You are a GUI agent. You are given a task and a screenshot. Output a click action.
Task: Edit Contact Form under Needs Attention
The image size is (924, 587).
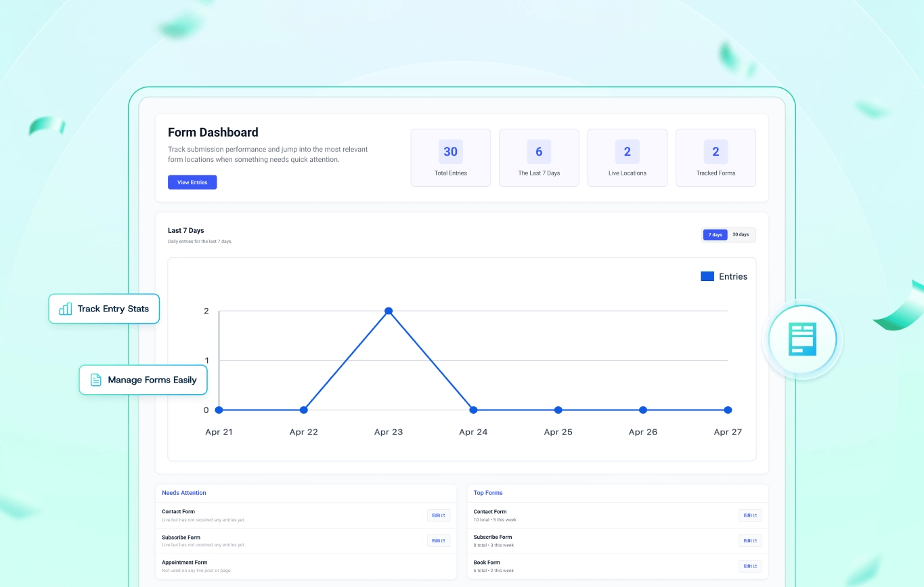tap(439, 515)
